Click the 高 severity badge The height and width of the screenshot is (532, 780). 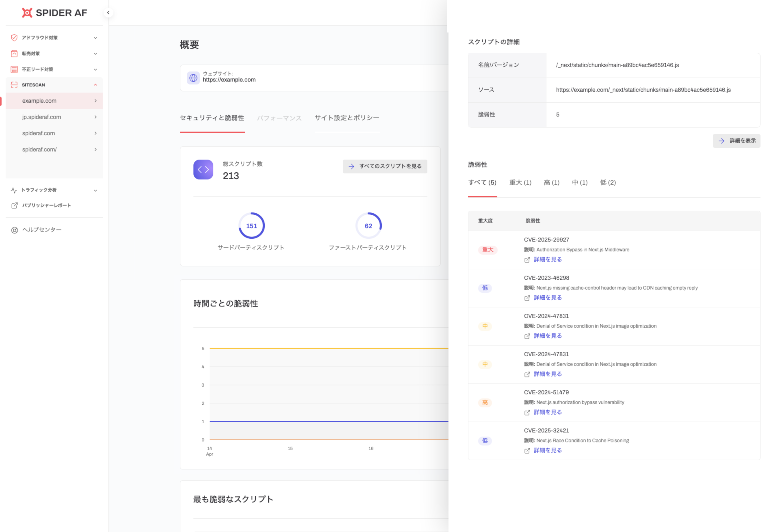485,402
